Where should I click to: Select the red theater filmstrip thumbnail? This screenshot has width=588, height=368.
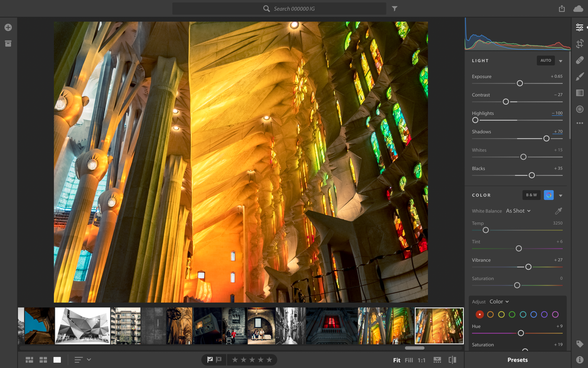[x=332, y=326]
